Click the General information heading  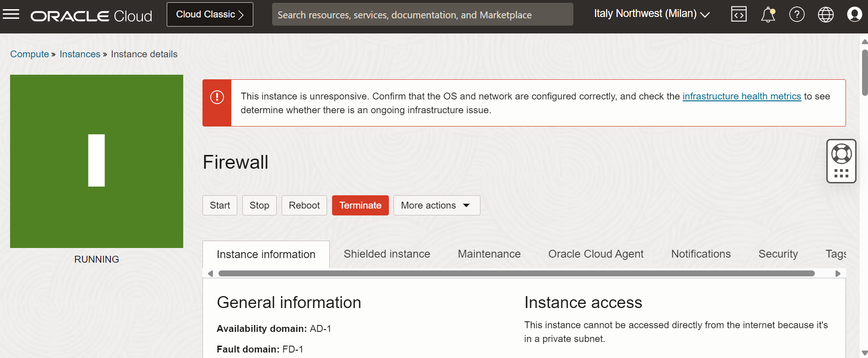pos(289,303)
